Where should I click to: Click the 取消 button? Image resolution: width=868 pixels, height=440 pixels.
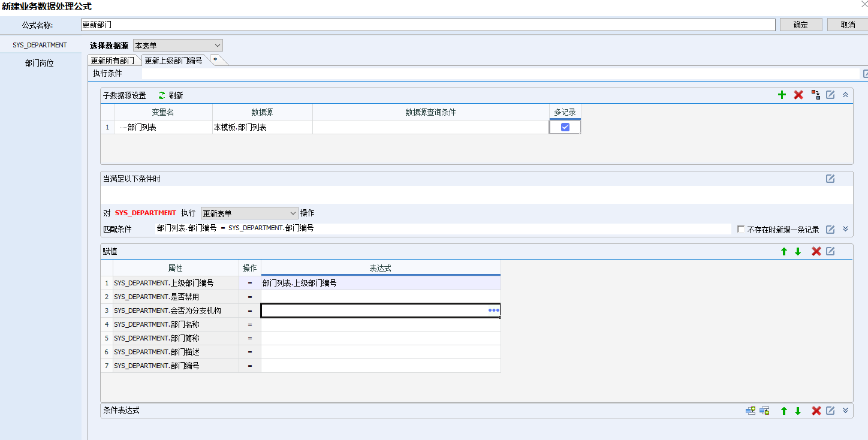click(848, 25)
